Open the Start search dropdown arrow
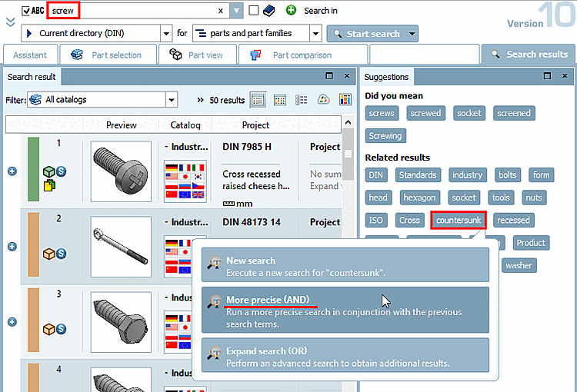 (412, 34)
